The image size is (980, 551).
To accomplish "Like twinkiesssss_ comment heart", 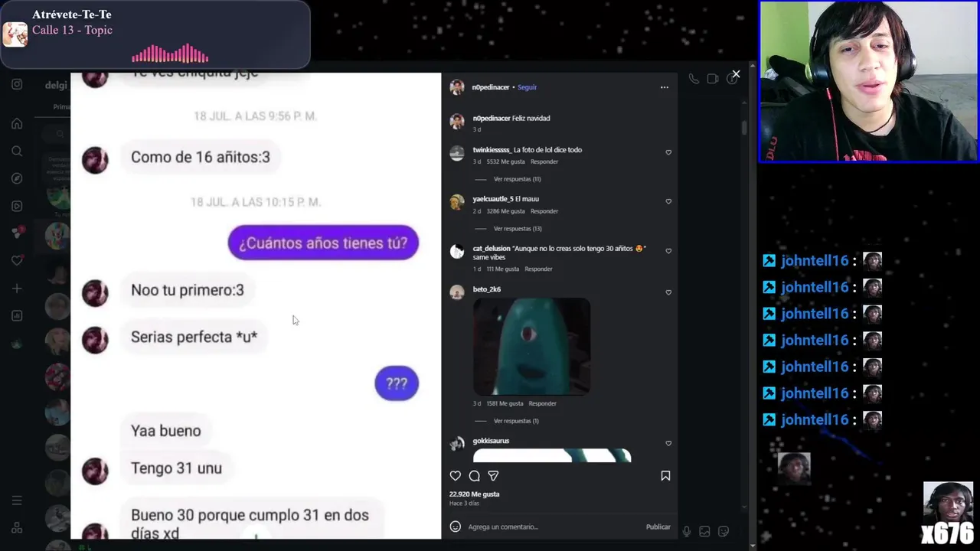I will tap(668, 152).
